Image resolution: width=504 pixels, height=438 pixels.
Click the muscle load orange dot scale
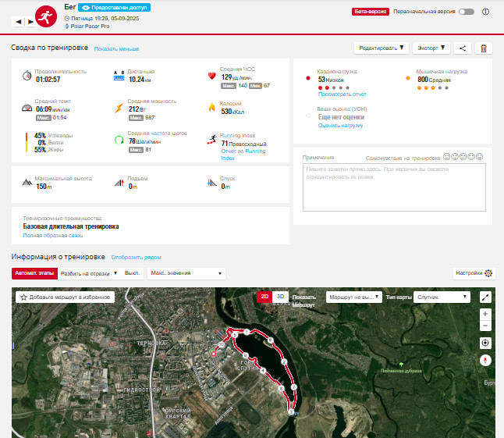(x=433, y=87)
